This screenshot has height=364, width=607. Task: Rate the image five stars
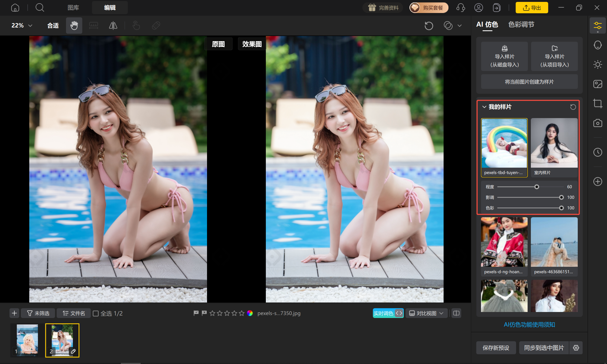click(242, 313)
